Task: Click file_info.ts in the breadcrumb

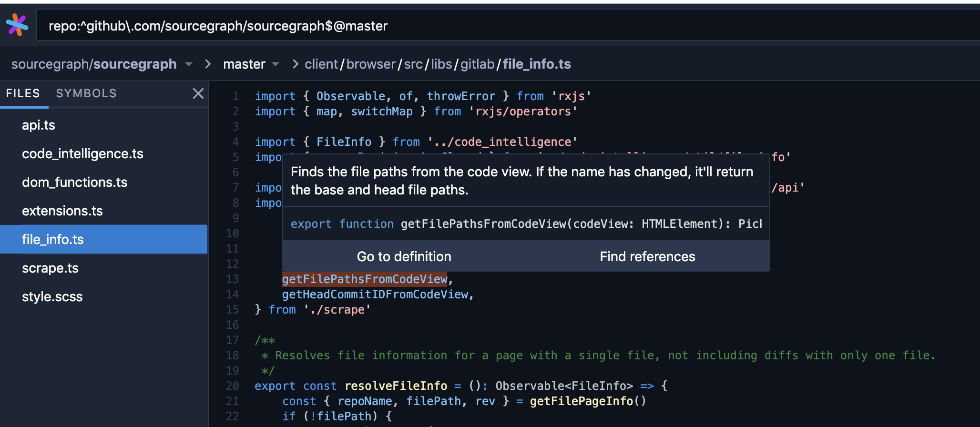Action: tap(537, 64)
